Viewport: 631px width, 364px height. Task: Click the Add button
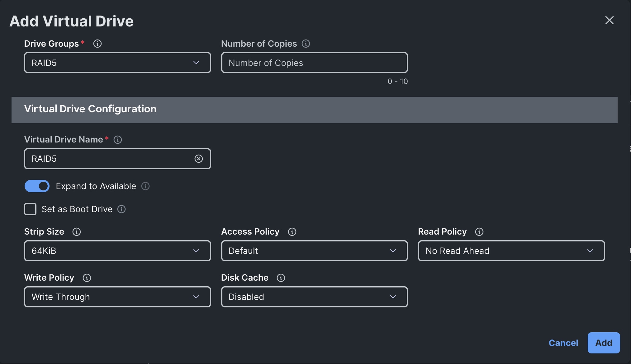click(603, 343)
